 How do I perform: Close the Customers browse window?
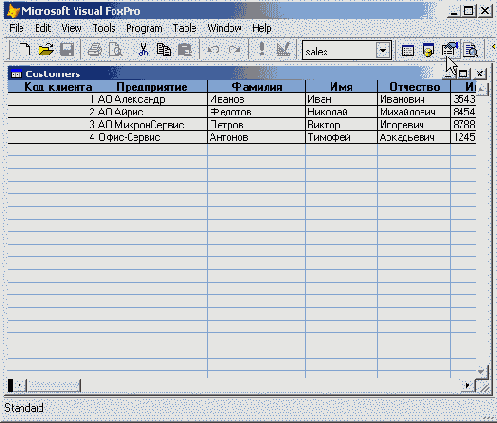480,74
